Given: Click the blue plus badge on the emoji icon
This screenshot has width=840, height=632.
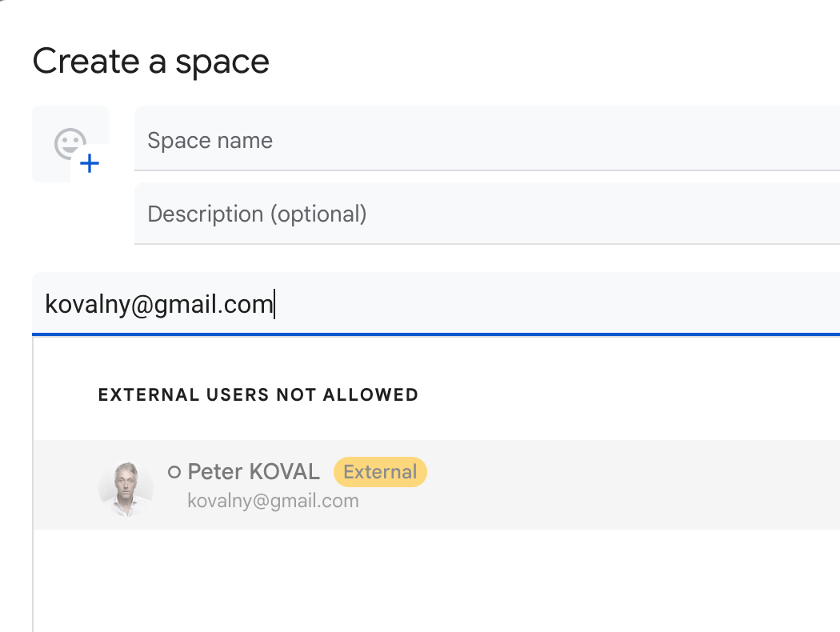Looking at the screenshot, I should [x=90, y=164].
